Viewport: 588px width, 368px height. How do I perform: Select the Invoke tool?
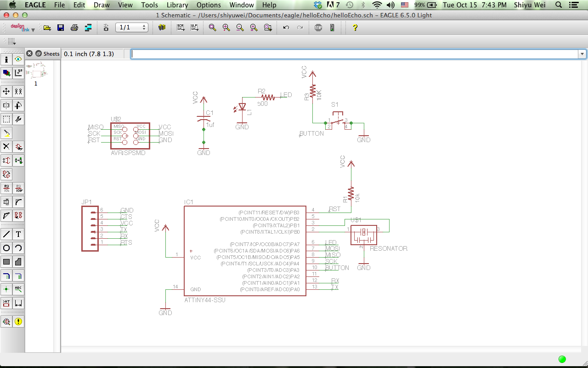[x=18, y=215]
